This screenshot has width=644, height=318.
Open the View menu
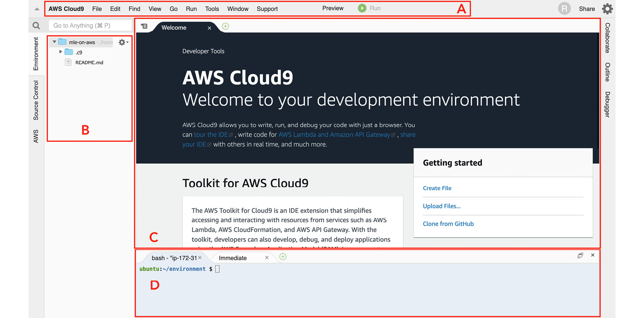click(155, 9)
